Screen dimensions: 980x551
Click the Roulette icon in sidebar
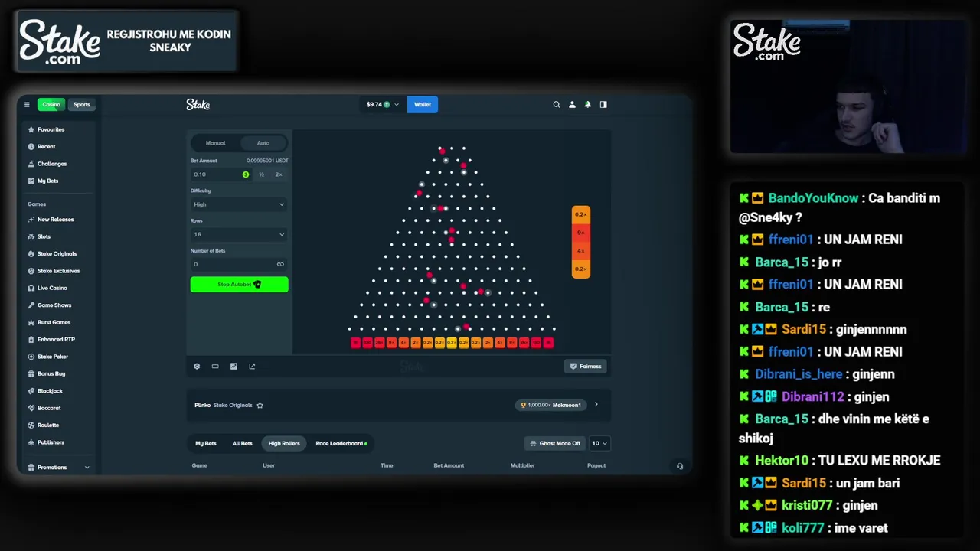[31, 425]
